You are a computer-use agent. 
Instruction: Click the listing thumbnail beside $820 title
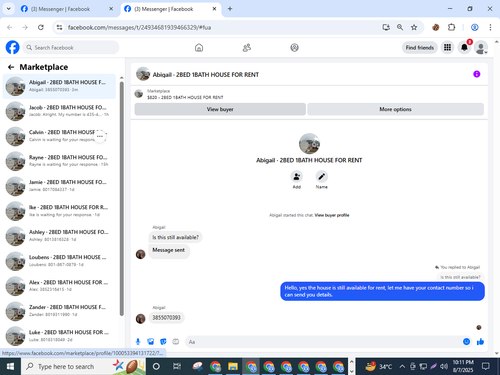pos(139,94)
